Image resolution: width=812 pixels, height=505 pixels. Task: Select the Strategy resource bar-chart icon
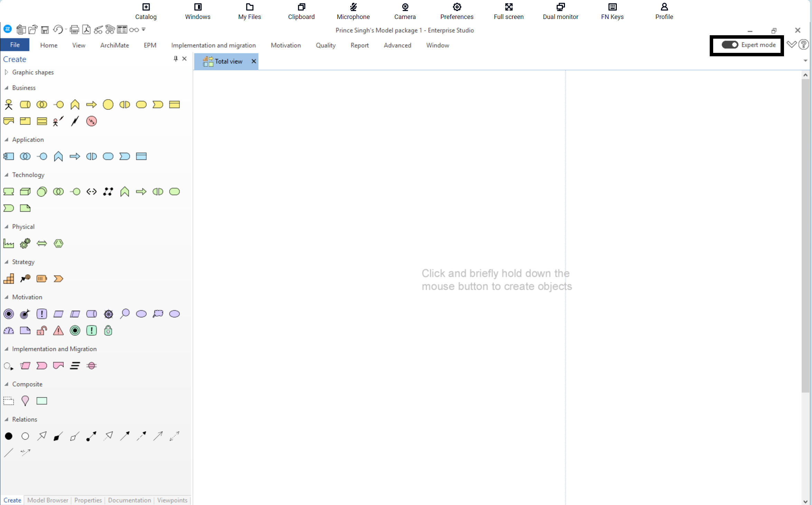point(9,279)
